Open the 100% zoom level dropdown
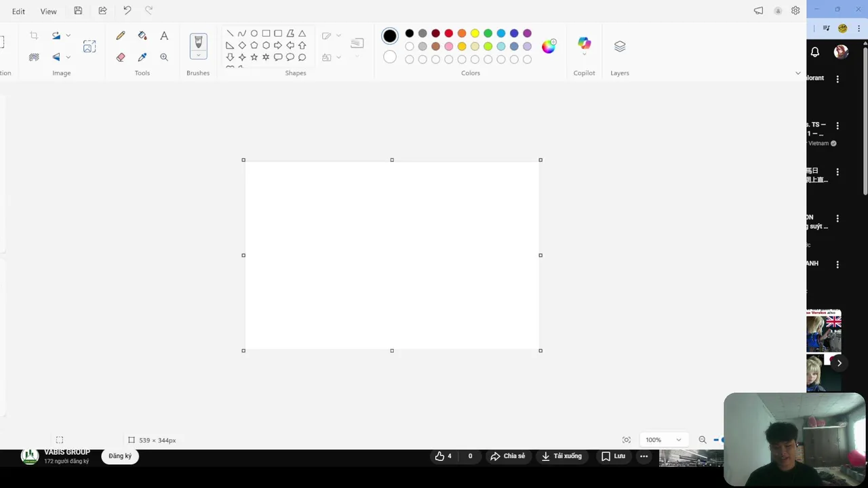This screenshot has height=488, width=868. 663,440
